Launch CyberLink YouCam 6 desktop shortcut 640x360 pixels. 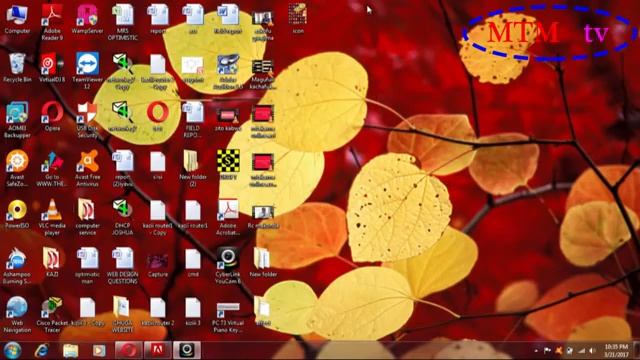[228, 265]
